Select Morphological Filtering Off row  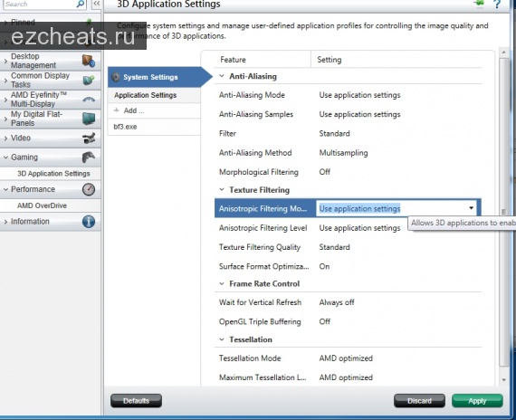(x=349, y=172)
